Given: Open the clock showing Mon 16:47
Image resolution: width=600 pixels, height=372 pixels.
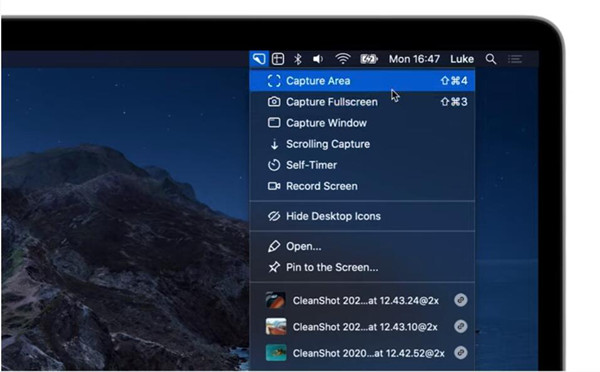Looking at the screenshot, I should [x=414, y=59].
